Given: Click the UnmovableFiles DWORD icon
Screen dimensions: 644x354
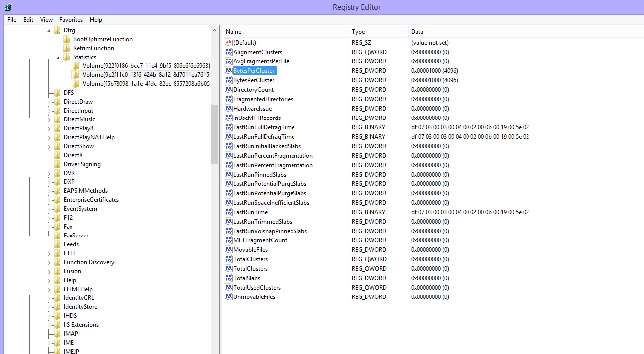Looking at the screenshot, I should pyautogui.click(x=229, y=296).
